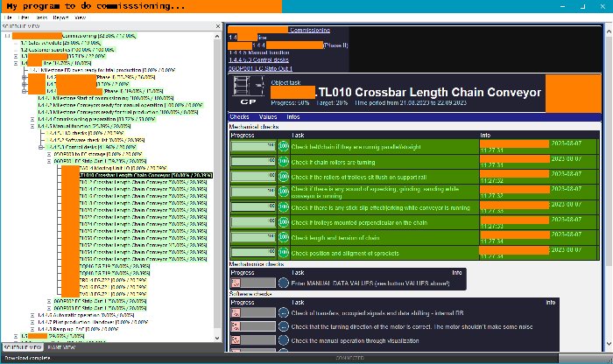Expand the 00OP001 to FC storage node
This screenshot has height=364, width=613.
(50, 154)
